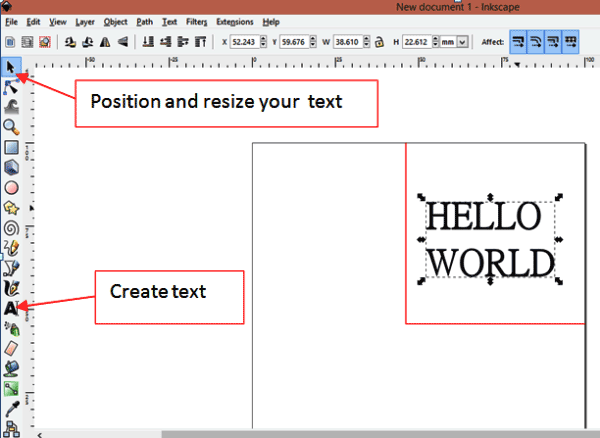Screen dimensions: 600x438
Task: Select the Eraser tool
Action: click(11, 348)
